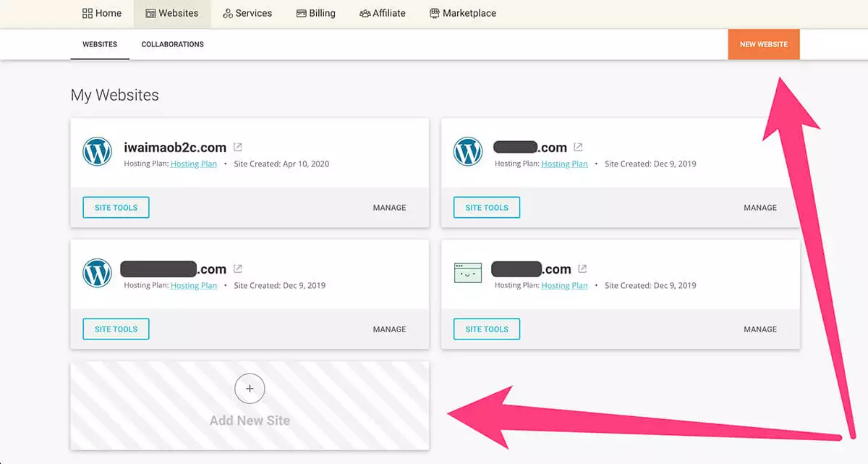Open Site Tools in bottom-right site card
Viewport: 868px width, 464px height.
click(x=487, y=329)
